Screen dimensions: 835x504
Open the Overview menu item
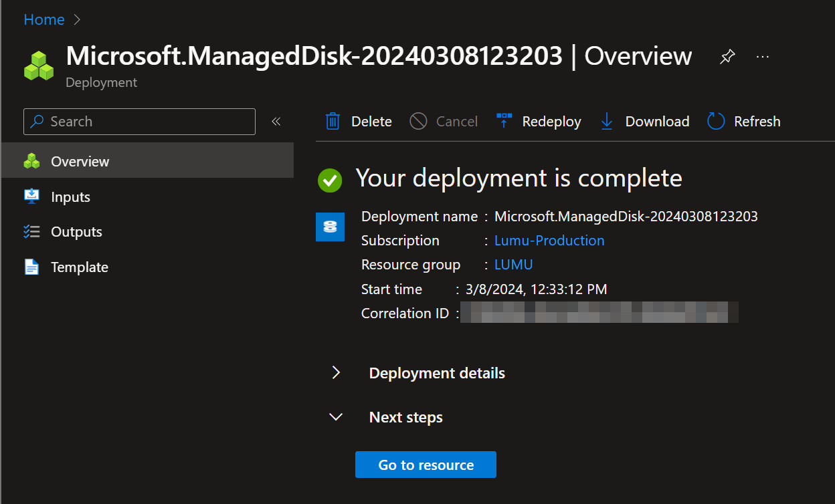pos(80,162)
